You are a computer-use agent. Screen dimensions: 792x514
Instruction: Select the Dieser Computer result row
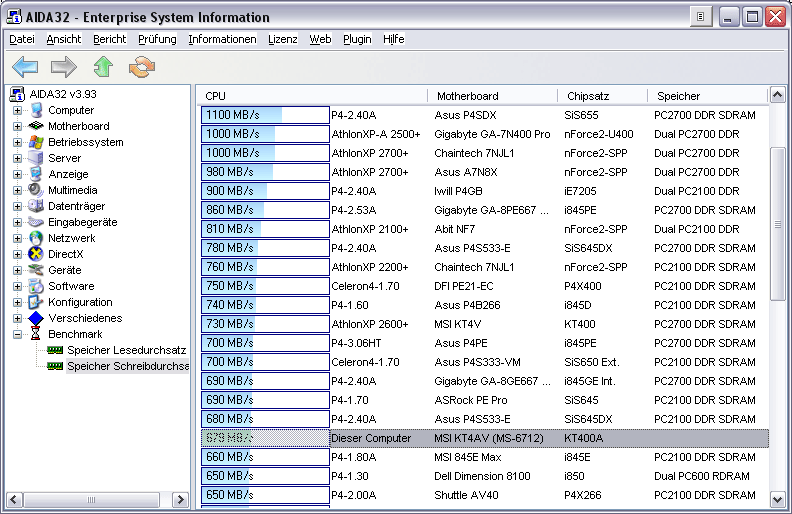[371, 438]
